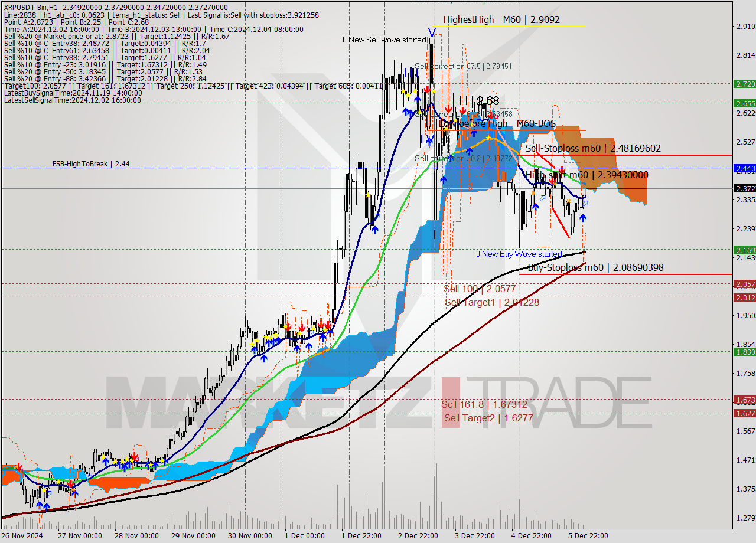Click the 2.910 price axis value
Image resolution: width=756 pixels, height=543 pixels.
pos(746,26)
